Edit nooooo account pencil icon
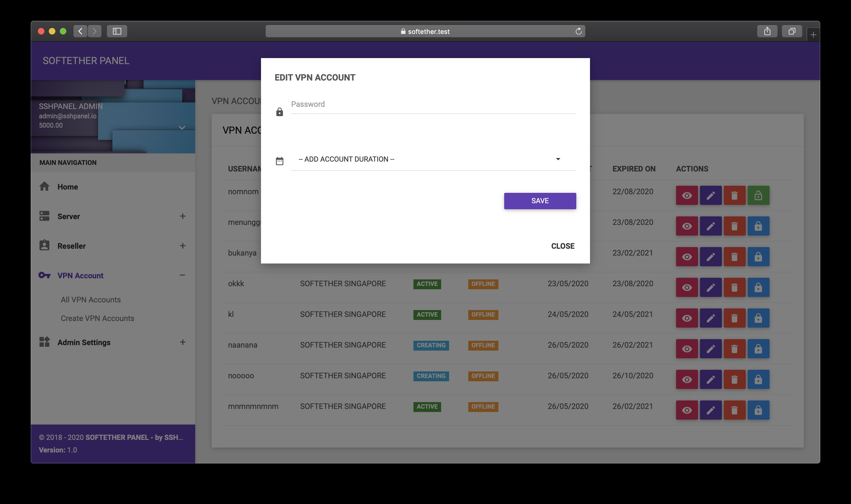This screenshot has width=851, height=504. [x=710, y=379]
